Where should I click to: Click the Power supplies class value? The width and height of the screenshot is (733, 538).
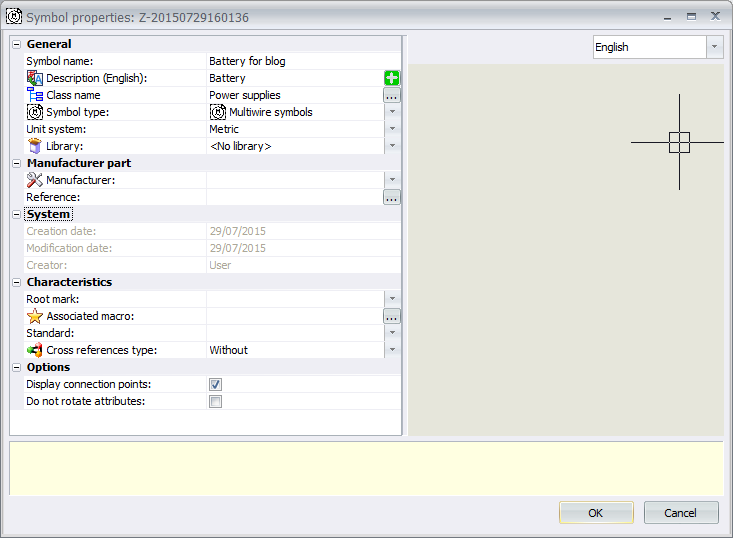295,95
